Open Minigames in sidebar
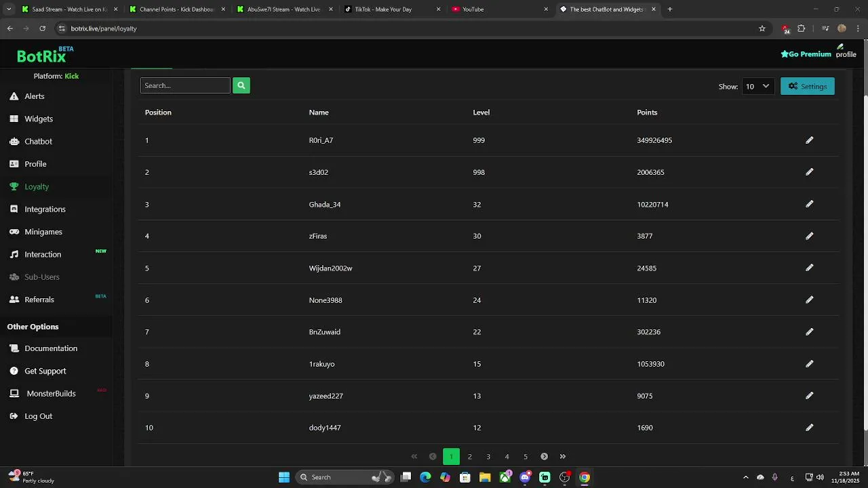Image resolution: width=868 pixels, height=488 pixels. pos(43,232)
